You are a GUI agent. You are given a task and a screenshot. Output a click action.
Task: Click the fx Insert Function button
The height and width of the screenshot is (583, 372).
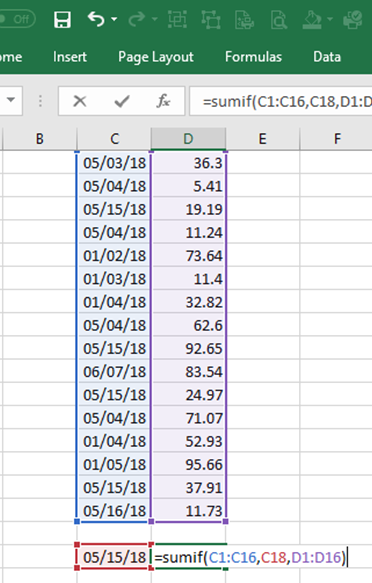tap(164, 101)
